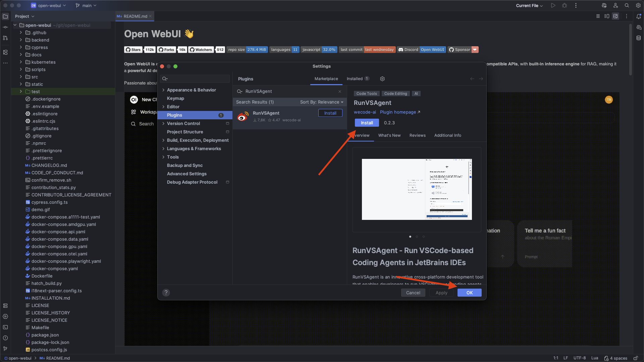Select Plugins in settings list
644x362 pixels.
[x=195, y=115]
